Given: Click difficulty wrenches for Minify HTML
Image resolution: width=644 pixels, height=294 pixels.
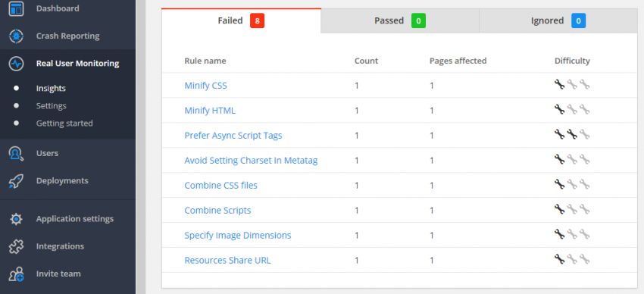Looking at the screenshot, I should tap(572, 110).
